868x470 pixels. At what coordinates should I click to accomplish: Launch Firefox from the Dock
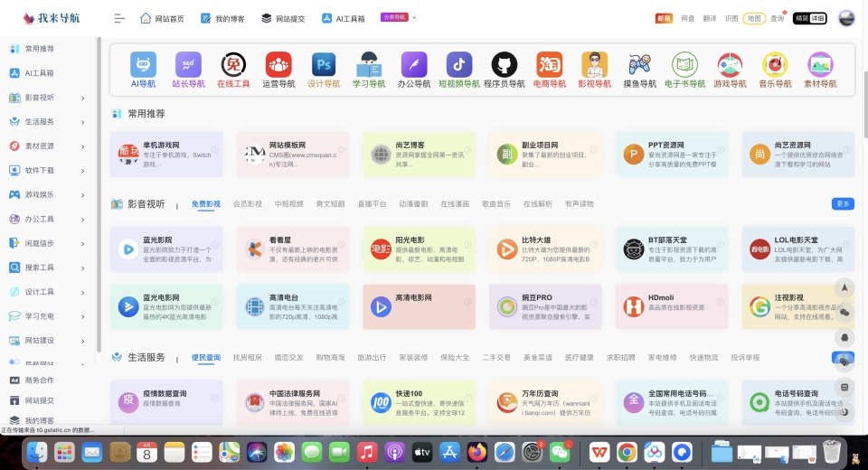point(476,451)
